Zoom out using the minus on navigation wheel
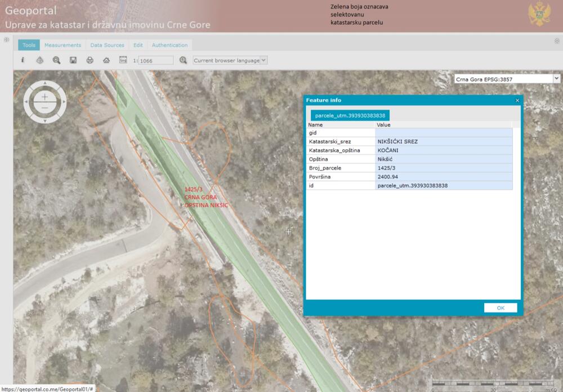Viewport: 563px width, 392px height. [x=44, y=108]
